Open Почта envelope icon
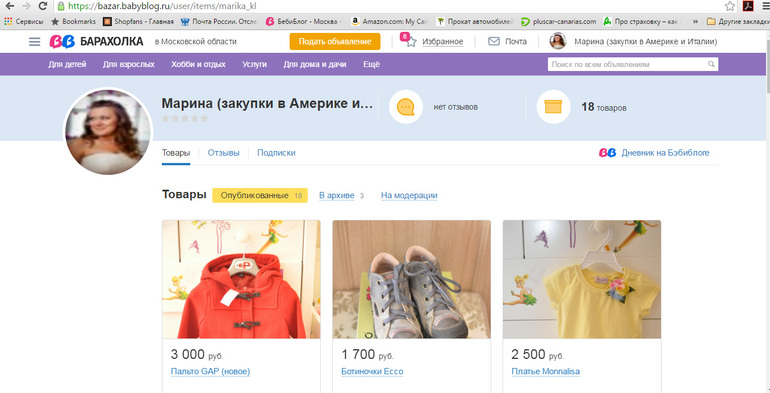The height and width of the screenshot is (393, 770). pyautogui.click(x=494, y=42)
